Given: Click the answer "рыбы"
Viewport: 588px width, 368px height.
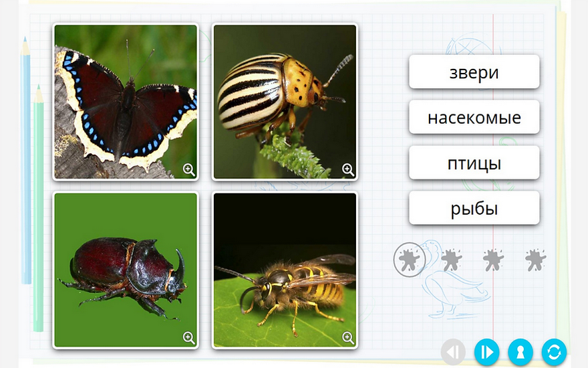Looking at the screenshot, I should click(474, 208).
